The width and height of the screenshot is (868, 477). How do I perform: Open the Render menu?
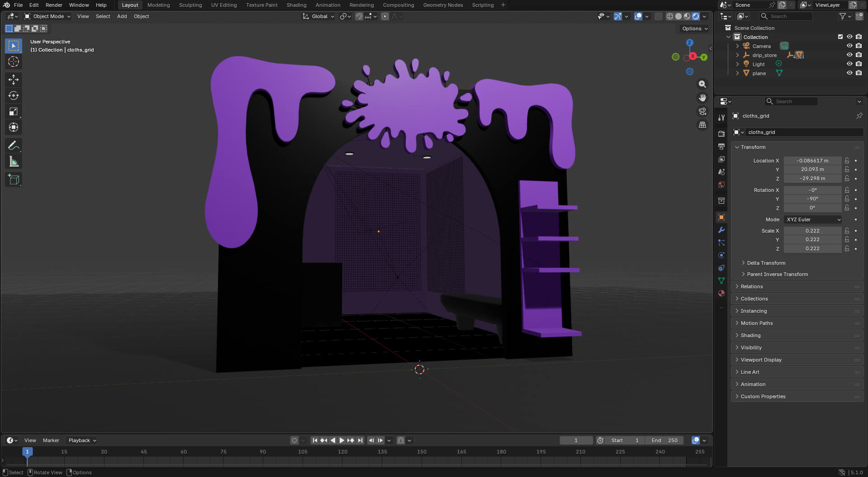[54, 5]
